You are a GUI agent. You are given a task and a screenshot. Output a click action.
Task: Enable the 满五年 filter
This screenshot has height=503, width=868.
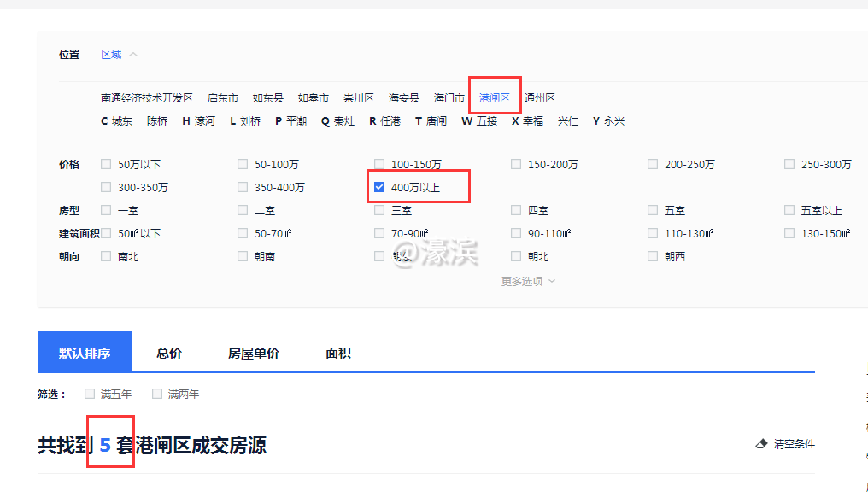(90, 394)
